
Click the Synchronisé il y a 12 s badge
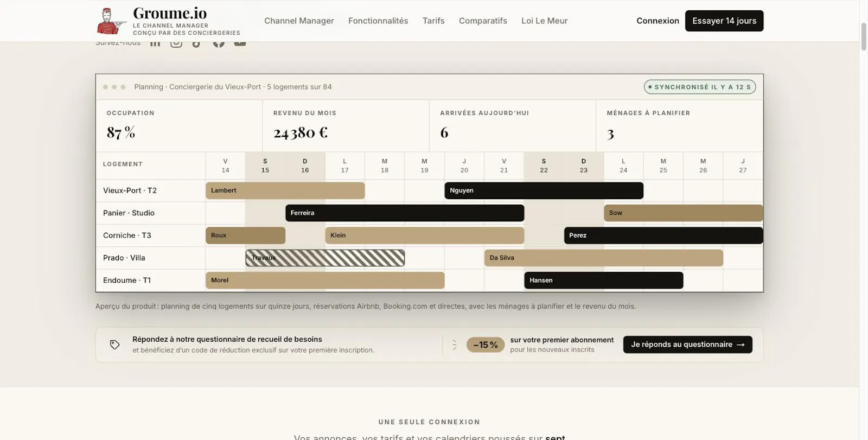click(700, 87)
